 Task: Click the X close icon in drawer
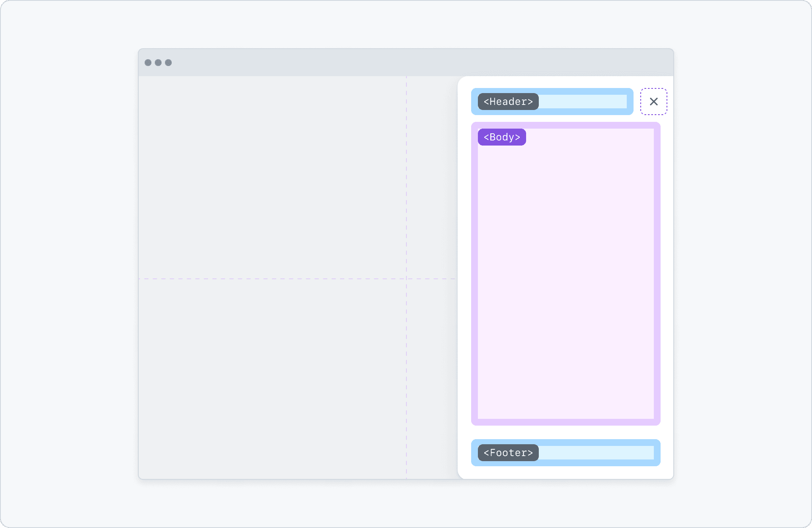(653, 102)
